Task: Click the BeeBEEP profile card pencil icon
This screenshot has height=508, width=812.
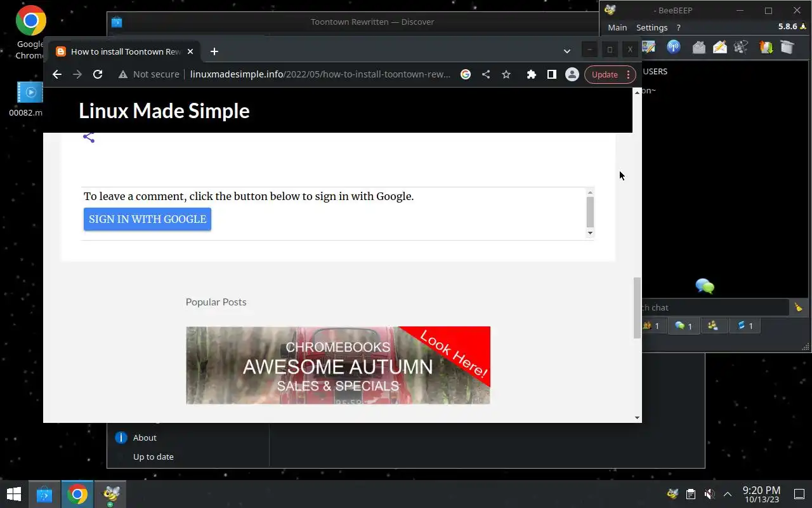Action: (648, 47)
